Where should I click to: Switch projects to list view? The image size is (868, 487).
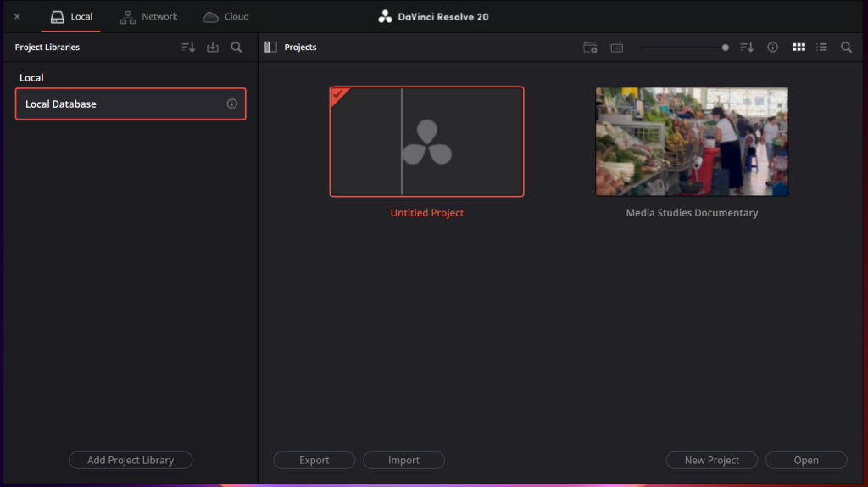click(821, 48)
